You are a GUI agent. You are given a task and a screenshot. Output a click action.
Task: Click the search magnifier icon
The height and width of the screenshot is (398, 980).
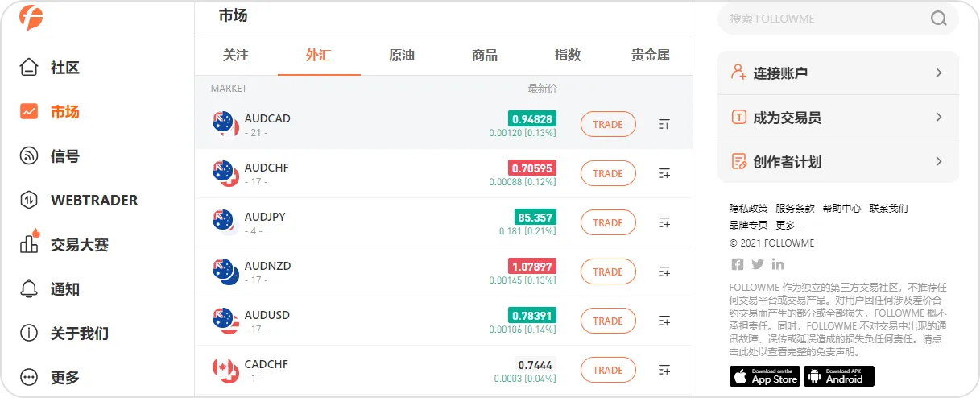tap(939, 19)
